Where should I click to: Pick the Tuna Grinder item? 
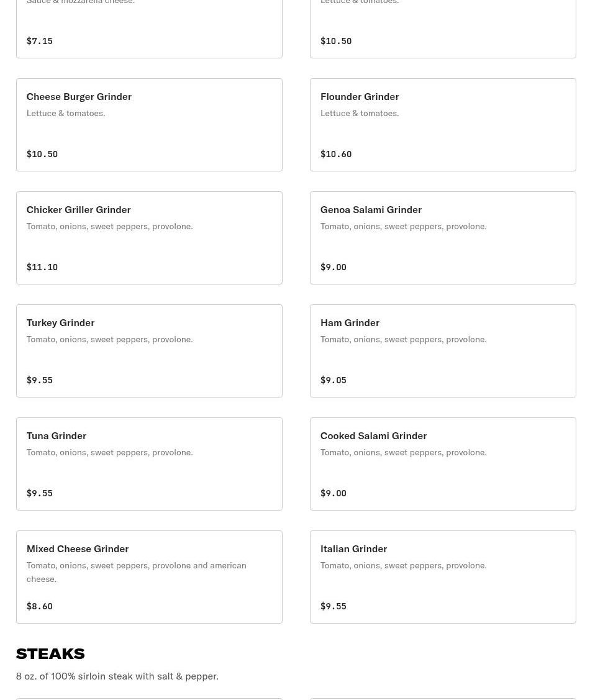coord(149,464)
